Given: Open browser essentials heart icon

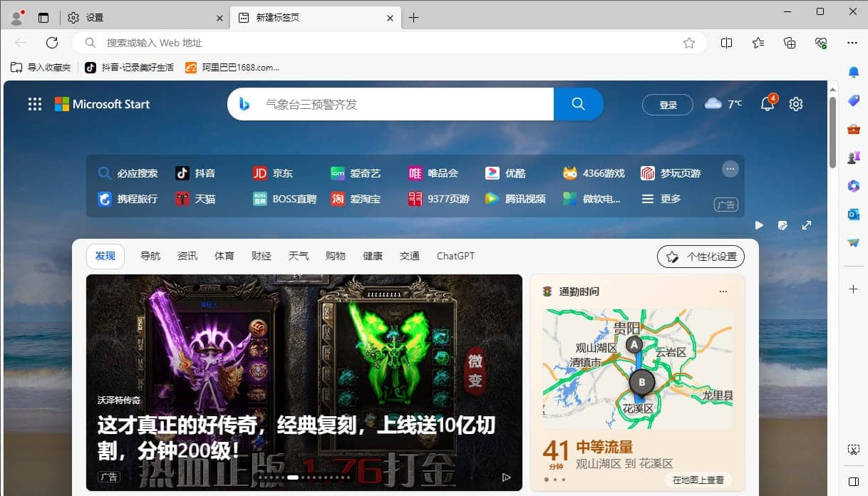Looking at the screenshot, I should pyautogui.click(x=821, y=43).
